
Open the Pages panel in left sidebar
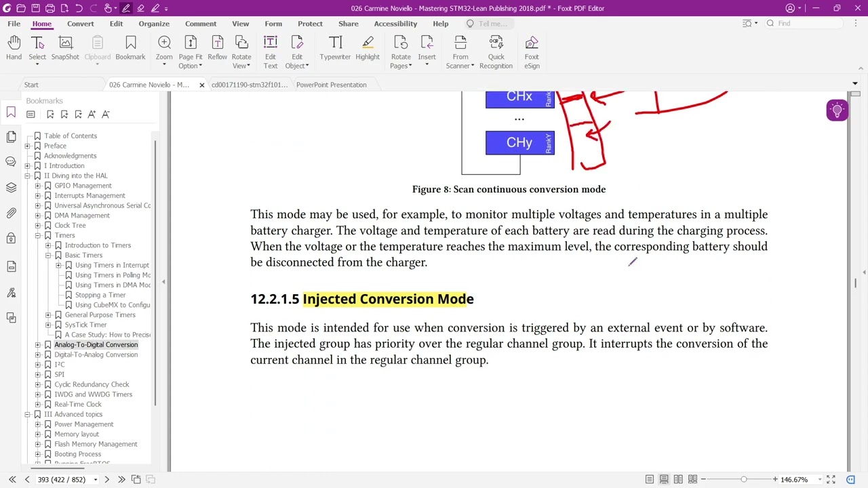click(x=11, y=138)
